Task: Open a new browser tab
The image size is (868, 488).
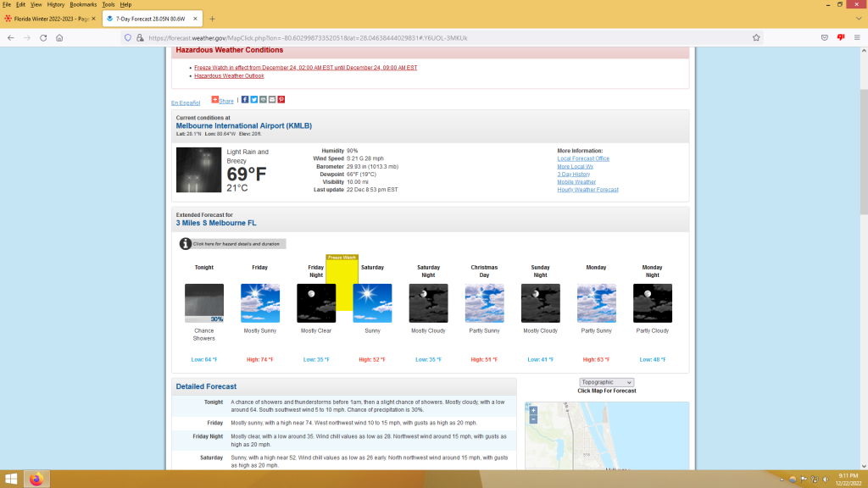Action: [212, 19]
